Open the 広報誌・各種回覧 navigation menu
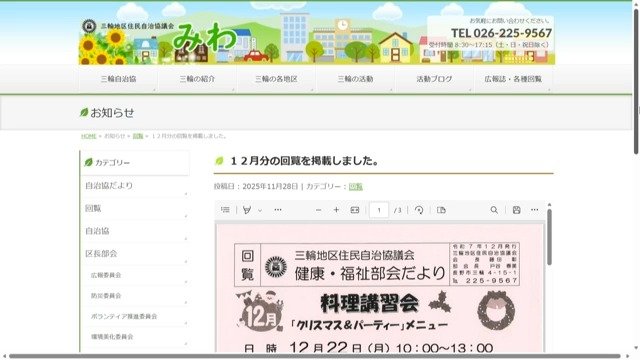Viewport: 640px width, 360px height. click(513, 79)
